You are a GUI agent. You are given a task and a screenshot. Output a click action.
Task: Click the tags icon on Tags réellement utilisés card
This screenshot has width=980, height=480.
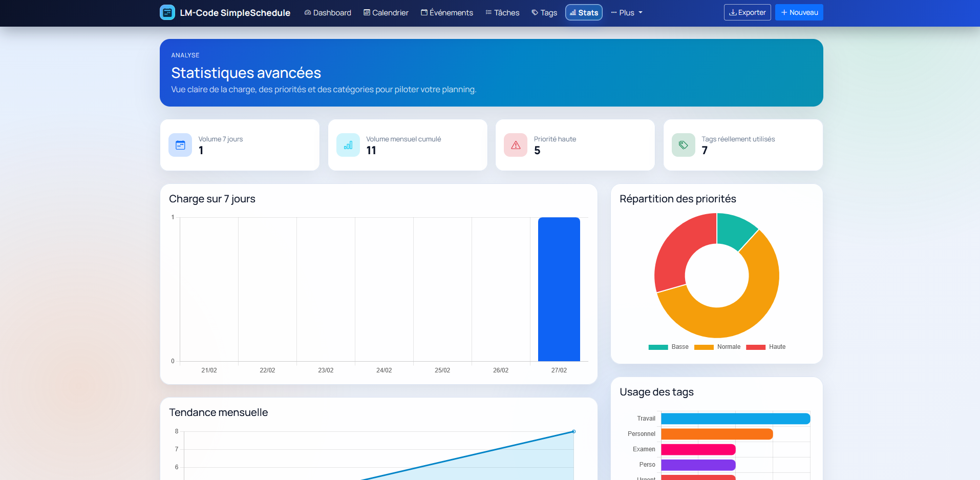(683, 145)
